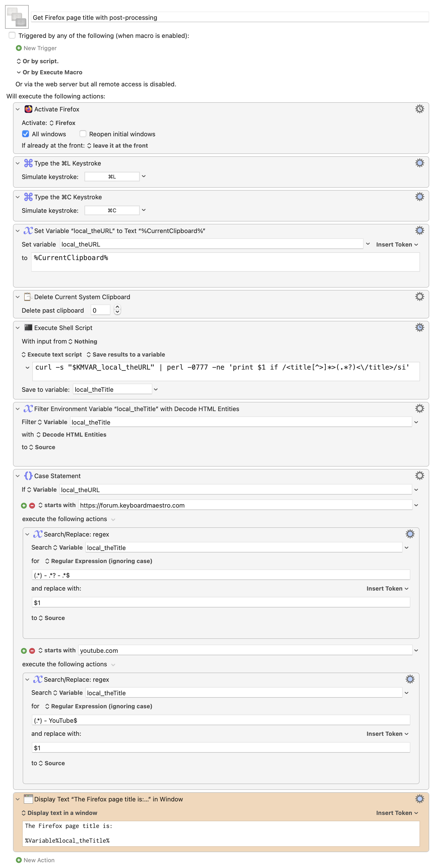Collapse the Activate Firefox action
The width and height of the screenshot is (434, 868).
tap(18, 109)
